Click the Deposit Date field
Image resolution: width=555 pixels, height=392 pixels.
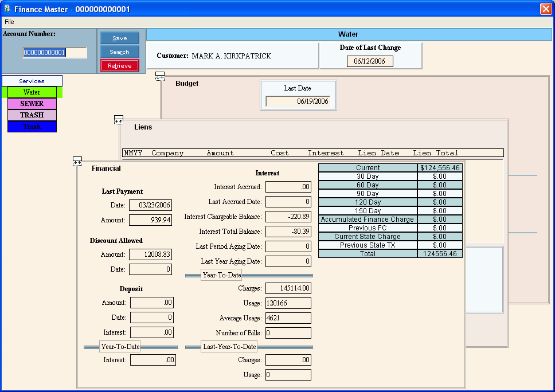[x=152, y=317]
